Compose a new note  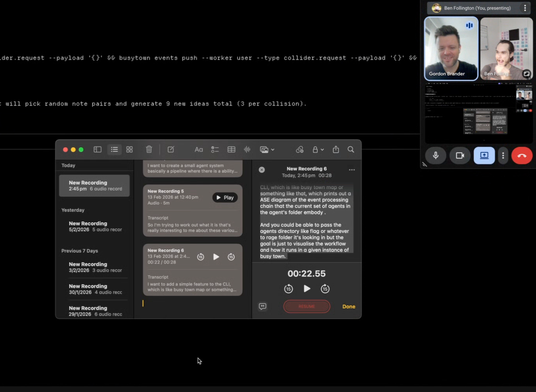(171, 149)
